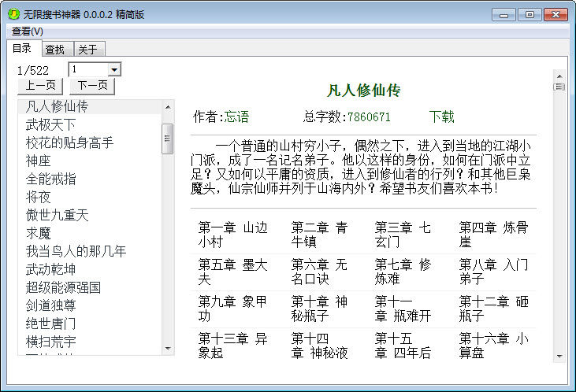Go to previous page with 上一页
Screen dimensions: 576x392
pyautogui.click(x=40, y=86)
